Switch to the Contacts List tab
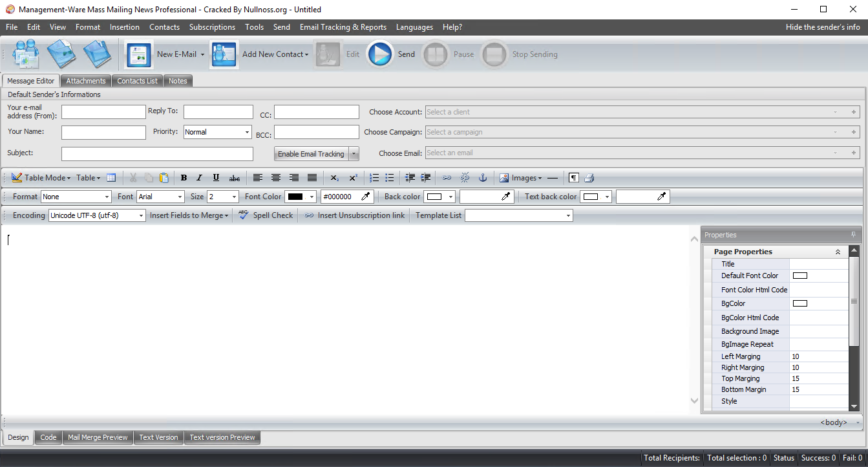The image size is (868, 467). click(137, 81)
